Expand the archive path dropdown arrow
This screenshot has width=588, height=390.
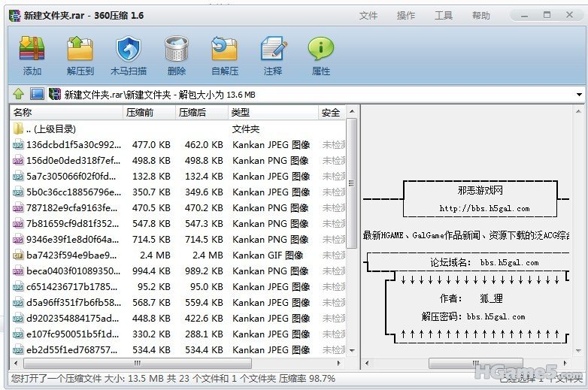coord(579,95)
